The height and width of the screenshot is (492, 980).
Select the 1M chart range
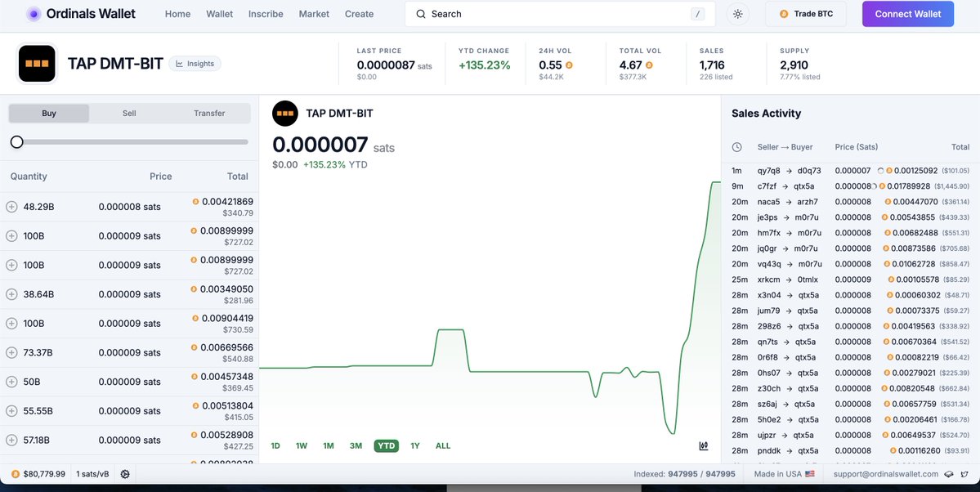[328, 445]
